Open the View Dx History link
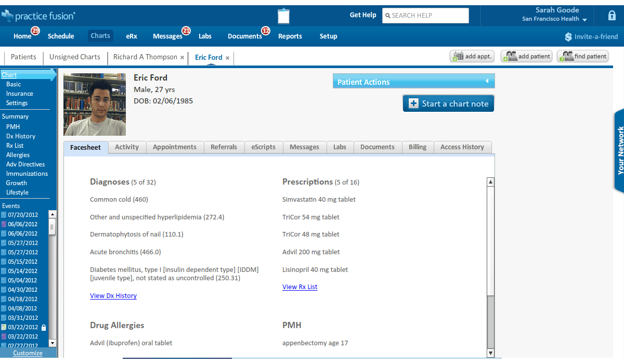The image size is (624, 364). pyautogui.click(x=113, y=296)
